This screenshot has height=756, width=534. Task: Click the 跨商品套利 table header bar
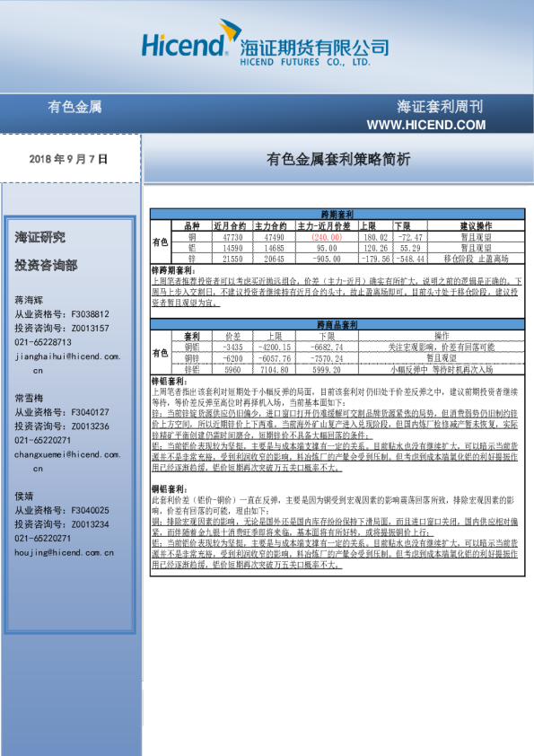[x=337, y=324]
